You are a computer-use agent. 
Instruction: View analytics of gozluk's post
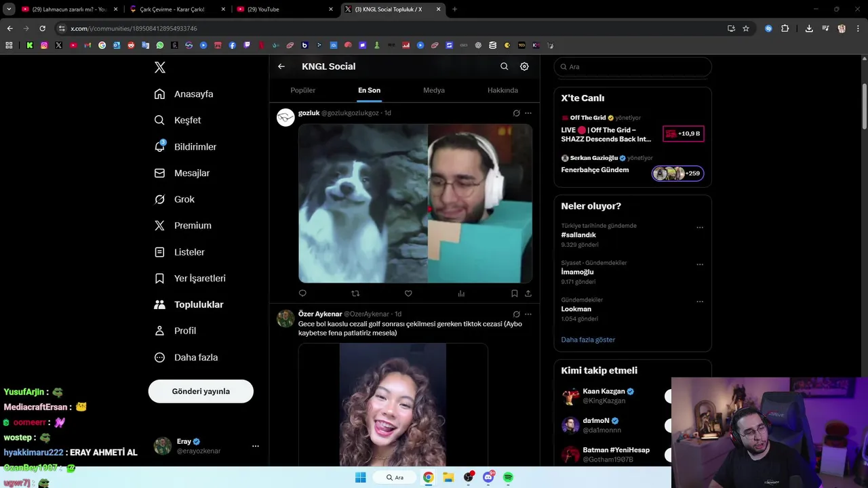[461, 293]
